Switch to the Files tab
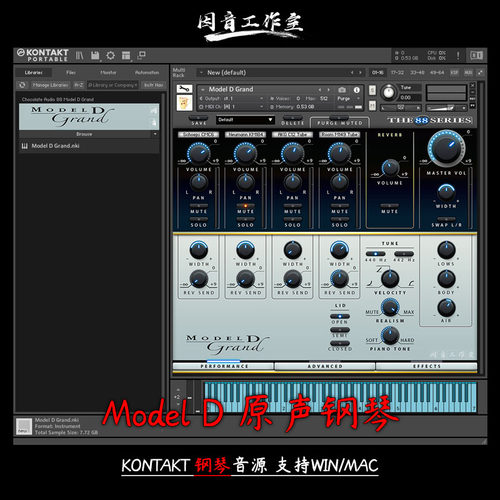This screenshot has width=500, height=500. 71,72
